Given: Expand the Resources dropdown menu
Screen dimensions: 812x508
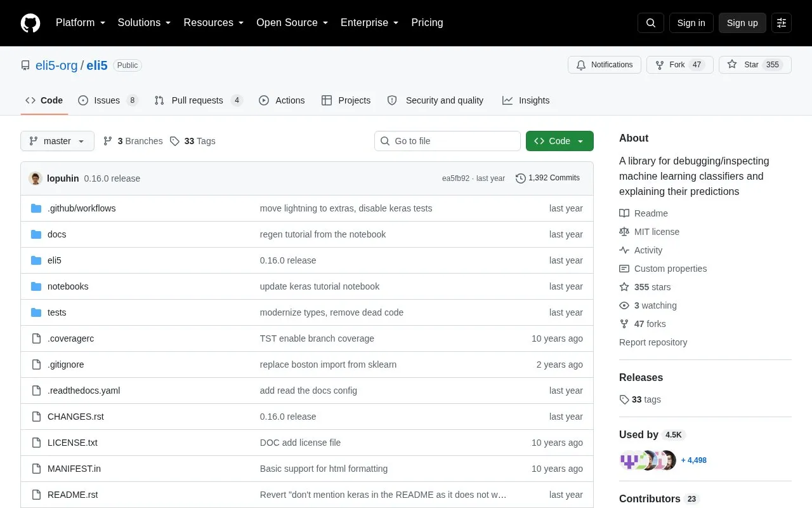Looking at the screenshot, I should [x=214, y=23].
